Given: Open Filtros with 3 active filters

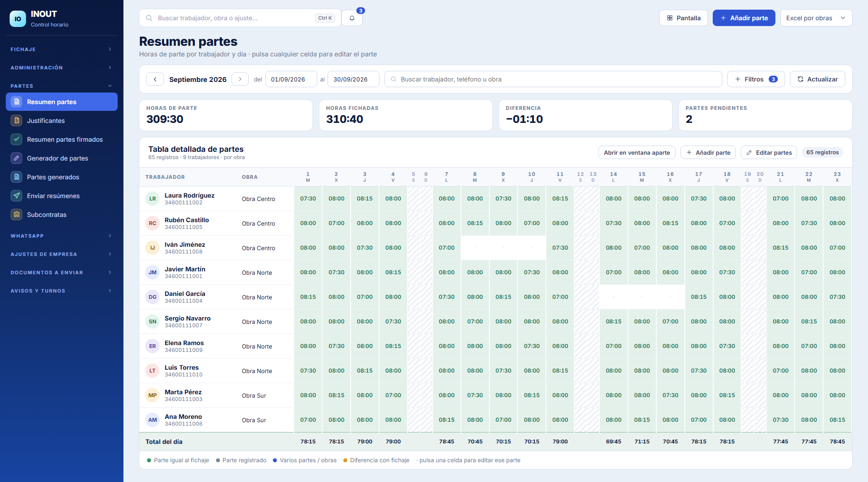Looking at the screenshot, I should 756,79.
